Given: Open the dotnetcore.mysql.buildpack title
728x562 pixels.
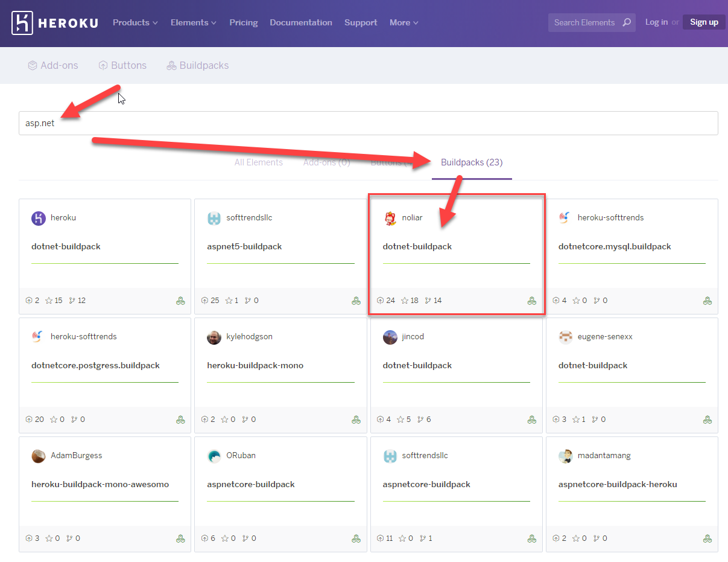Looking at the screenshot, I should point(615,246).
